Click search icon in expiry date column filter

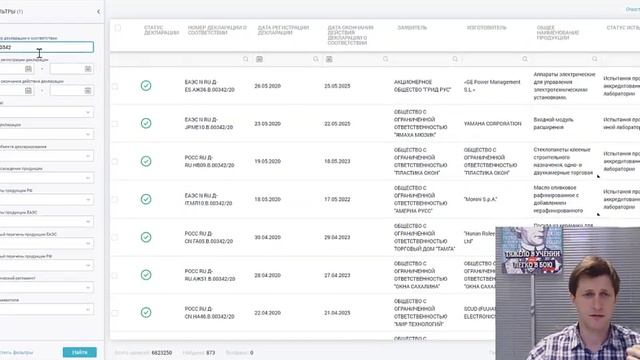385,59
